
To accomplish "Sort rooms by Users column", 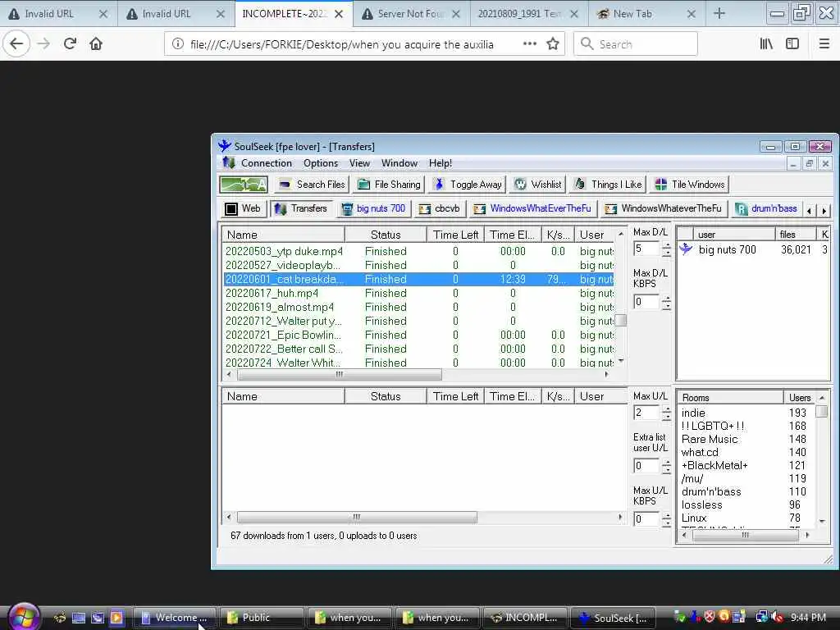I will [799, 398].
